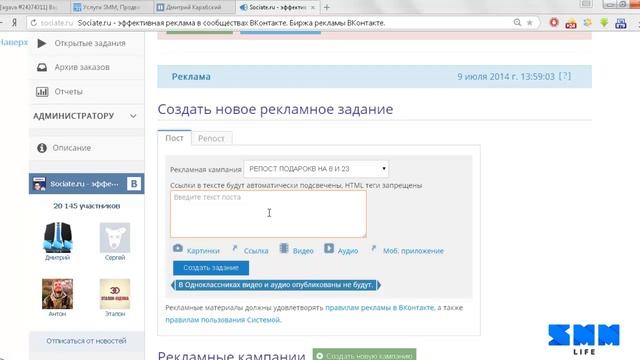640x360 pixels.
Task: Click the Ссылка attachment link
Action: (x=256, y=251)
